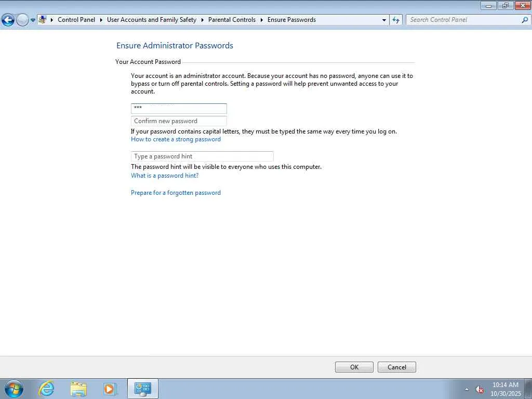Open the recent pages dropdown arrow

pos(33,20)
